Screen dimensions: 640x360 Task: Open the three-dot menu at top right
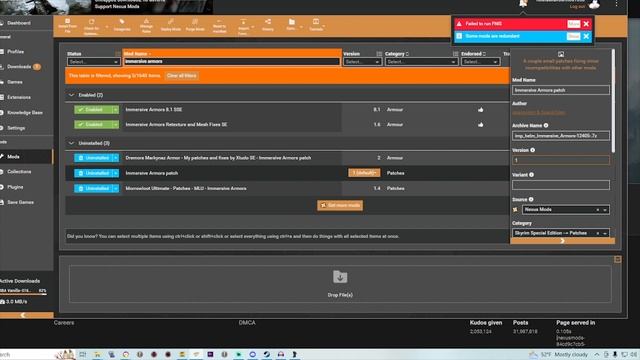point(616,4)
